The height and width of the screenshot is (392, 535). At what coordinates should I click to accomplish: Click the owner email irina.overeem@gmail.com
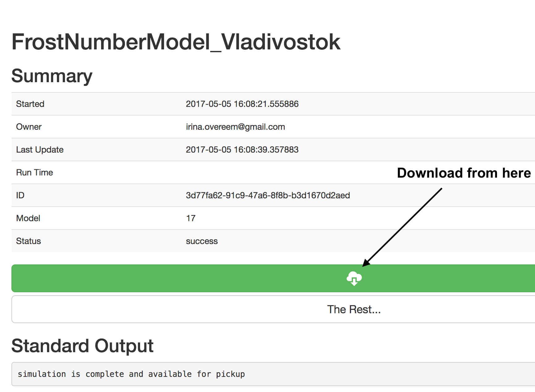(x=235, y=127)
